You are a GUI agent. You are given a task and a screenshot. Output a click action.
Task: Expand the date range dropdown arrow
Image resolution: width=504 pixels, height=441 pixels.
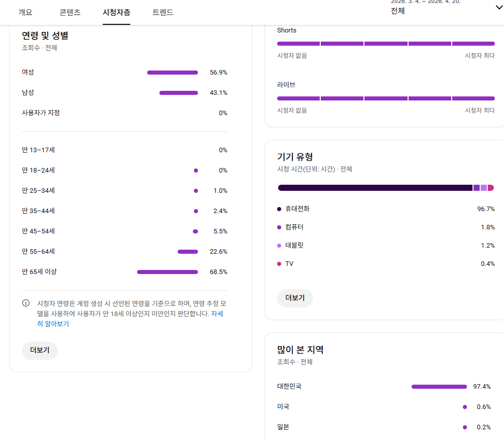tap(498, 7)
